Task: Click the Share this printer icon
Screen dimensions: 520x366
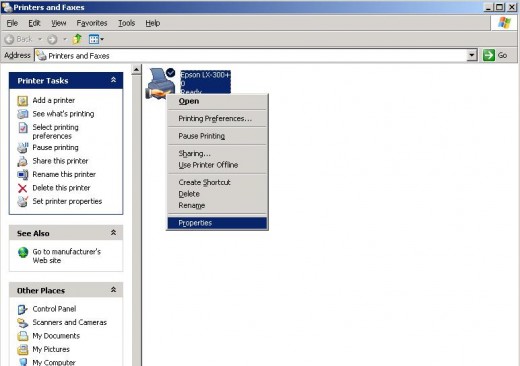Action: pyautogui.click(x=23, y=161)
